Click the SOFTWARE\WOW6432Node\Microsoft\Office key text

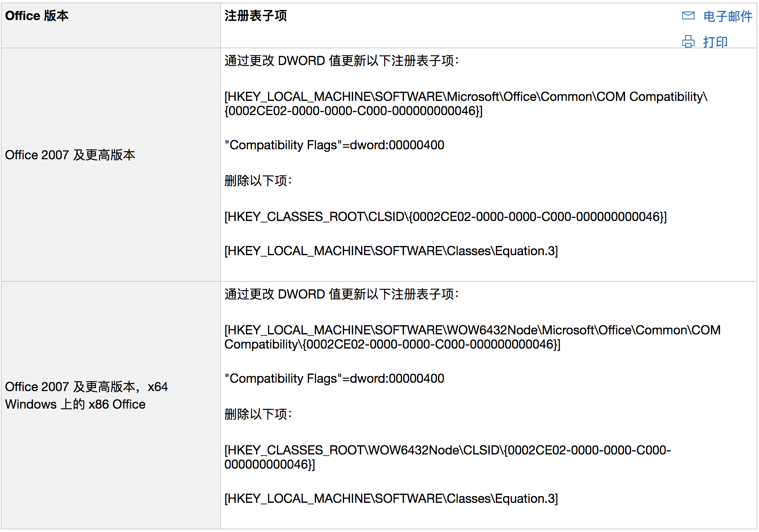tap(472, 337)
